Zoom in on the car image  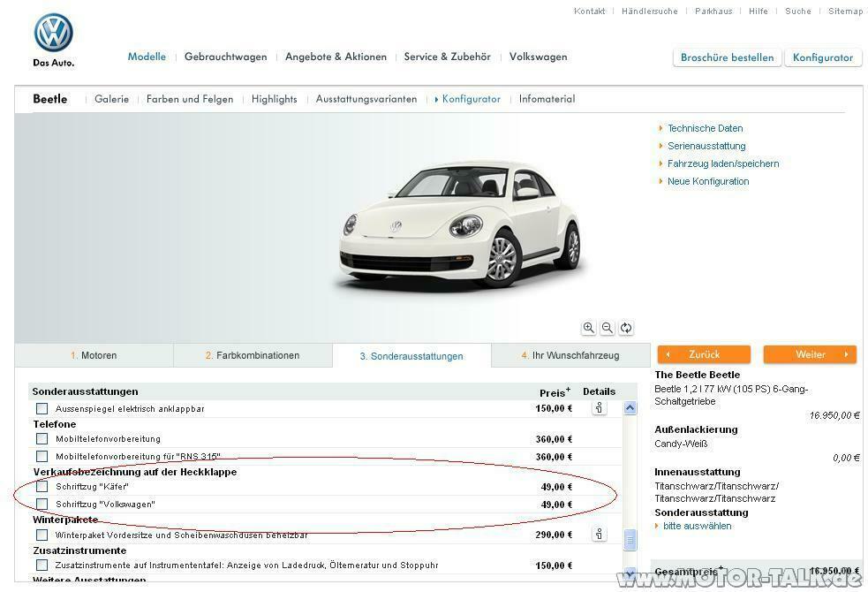tap(588, 328)
